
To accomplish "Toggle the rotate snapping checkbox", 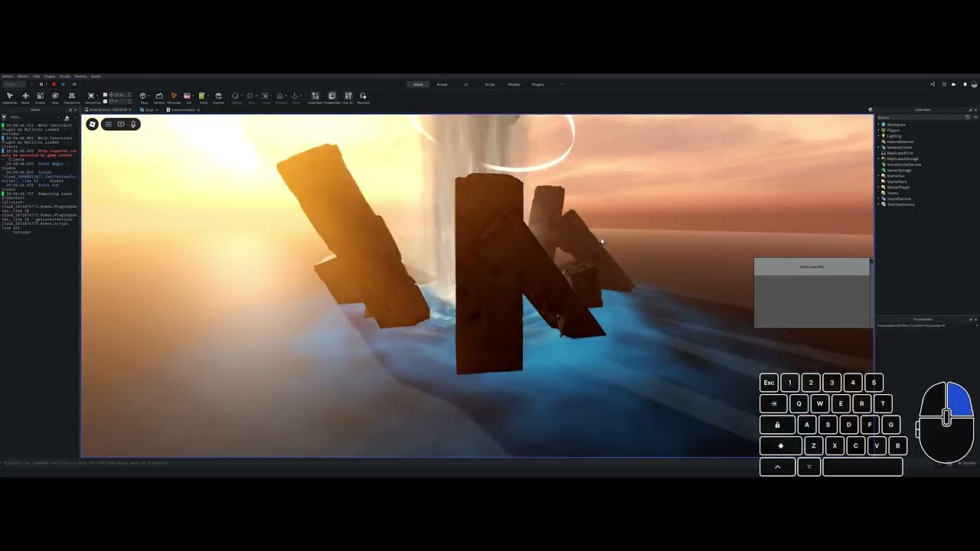I will [105, 101].
